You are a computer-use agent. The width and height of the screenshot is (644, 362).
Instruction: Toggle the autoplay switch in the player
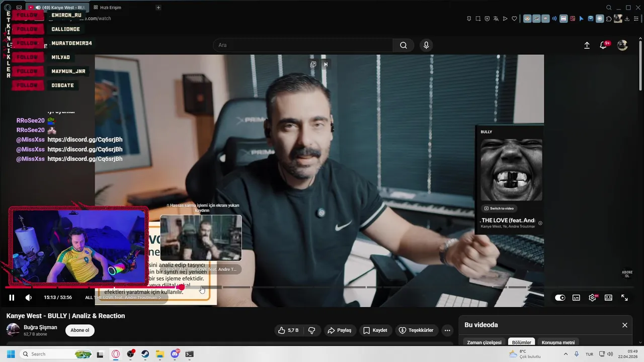pyautogui.click(x=560, y=298)
